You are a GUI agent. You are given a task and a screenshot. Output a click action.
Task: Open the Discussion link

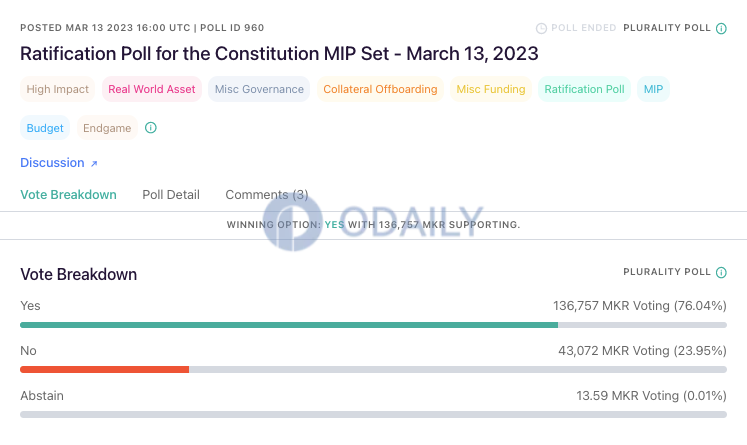tap(52, 163)
